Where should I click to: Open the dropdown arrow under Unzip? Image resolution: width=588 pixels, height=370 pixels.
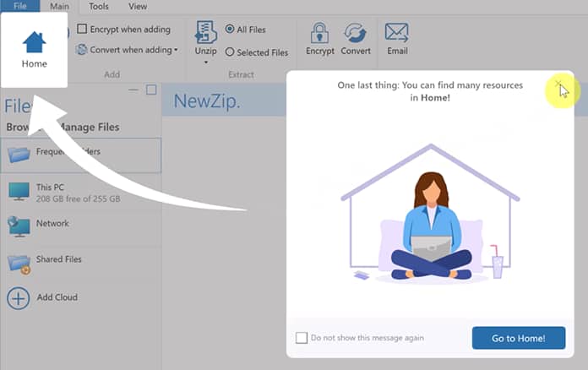[x=205, y=63]
